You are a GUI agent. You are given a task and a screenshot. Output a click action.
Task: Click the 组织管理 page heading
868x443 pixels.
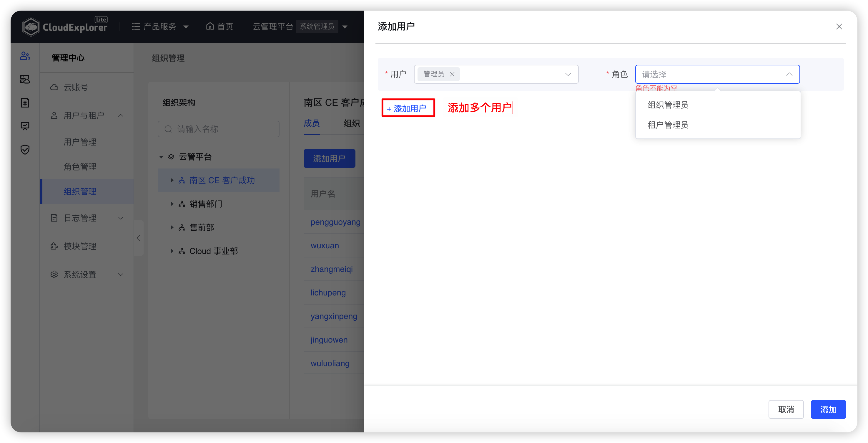168,58
